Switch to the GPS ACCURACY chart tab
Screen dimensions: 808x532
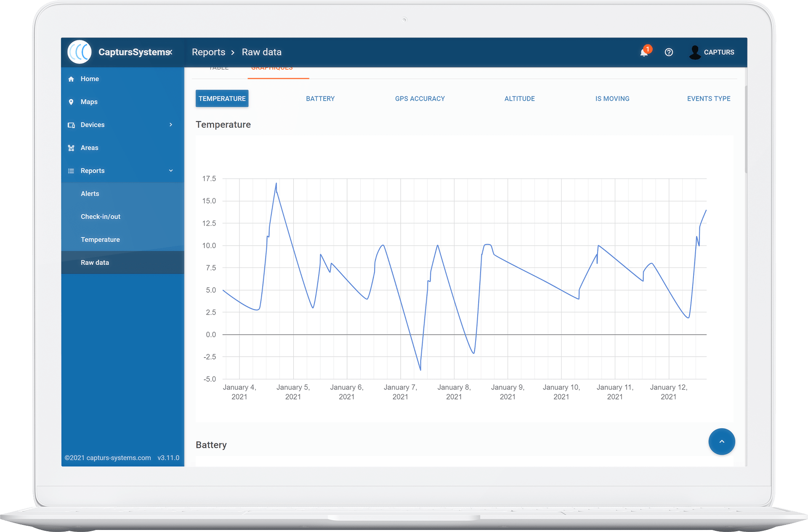pyautogui.click(x=420, y=98)
